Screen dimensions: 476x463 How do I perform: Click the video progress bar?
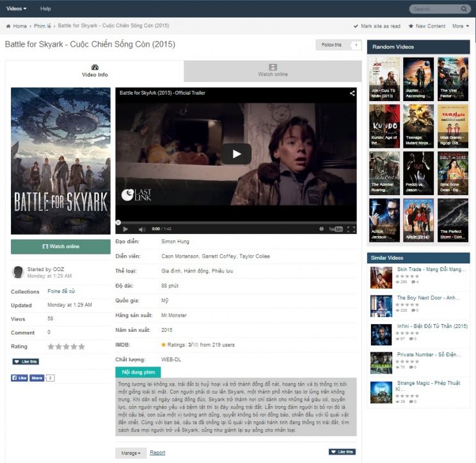236,223
